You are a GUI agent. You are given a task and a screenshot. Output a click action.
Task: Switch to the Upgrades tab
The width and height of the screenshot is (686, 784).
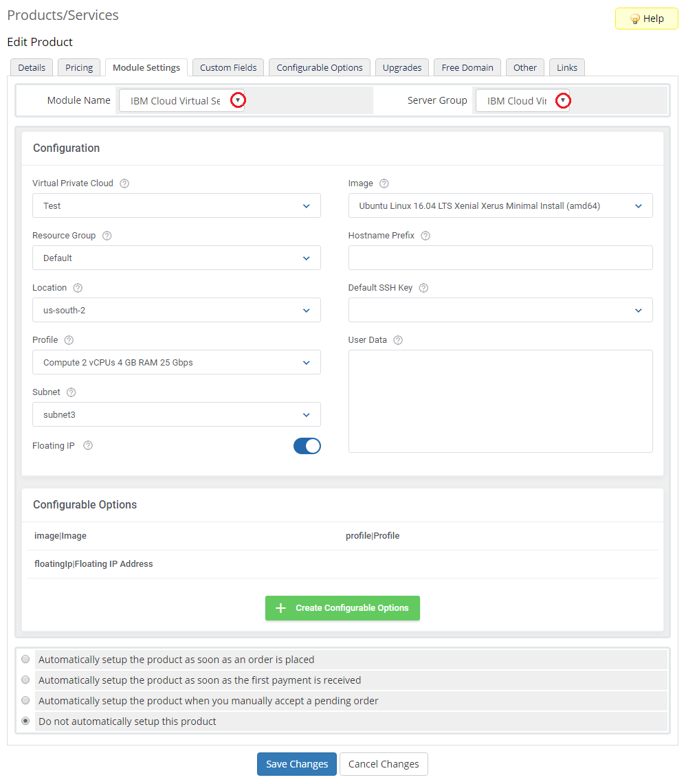tap(402, 67)
